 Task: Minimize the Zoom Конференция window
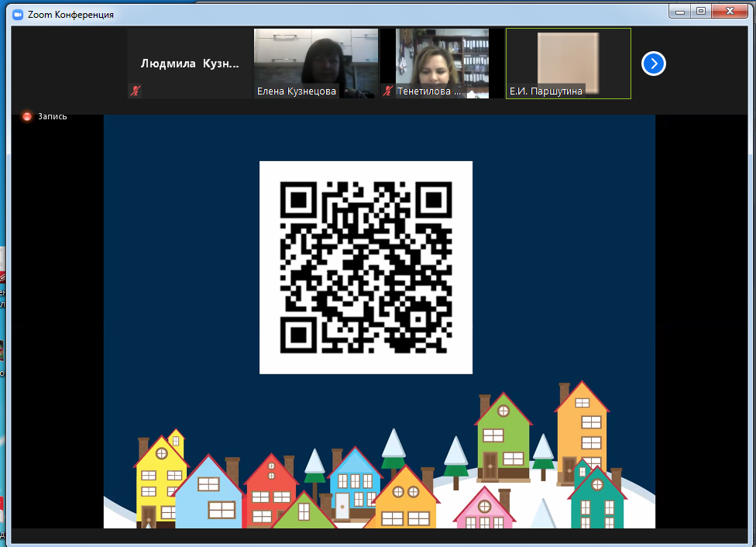pyautogui.click(x=679, y=10)
